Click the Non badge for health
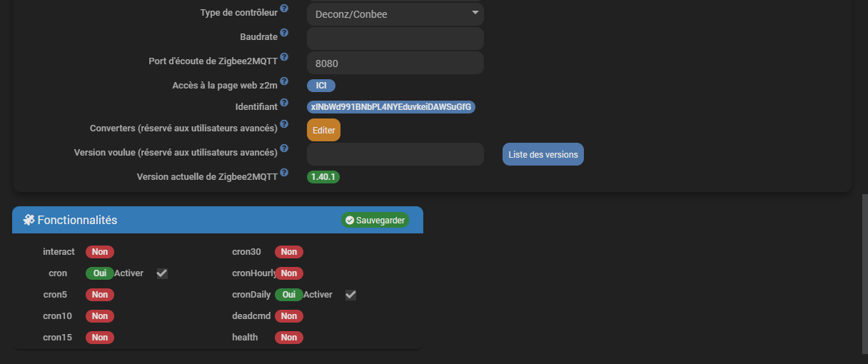This screenshot has height=364, width=868. (x=289, y=338)
